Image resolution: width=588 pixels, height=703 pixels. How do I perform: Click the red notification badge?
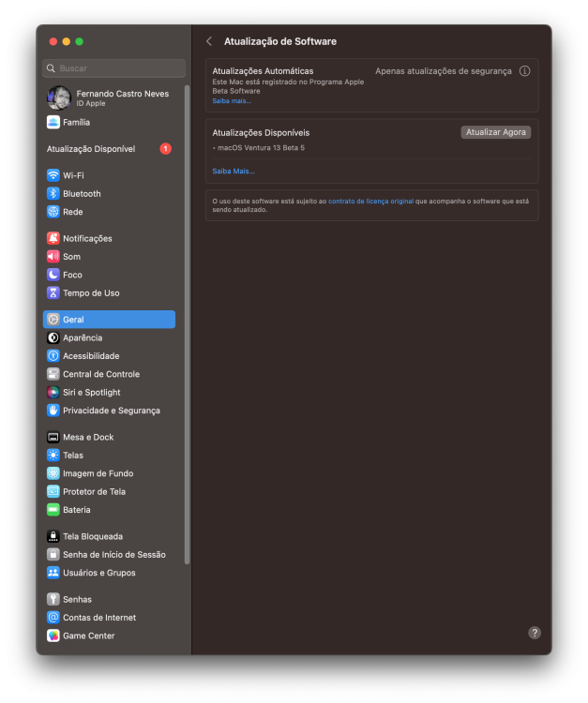click(165, 149)
